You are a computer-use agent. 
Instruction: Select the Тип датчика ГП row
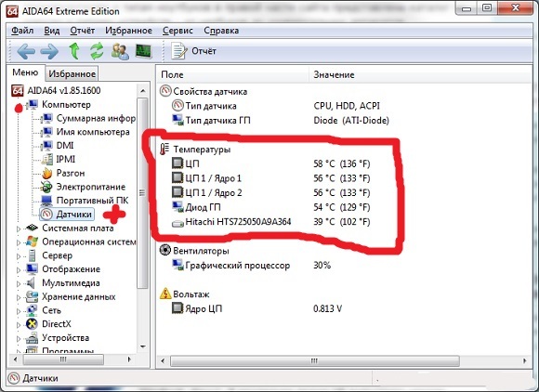point(345,120)
